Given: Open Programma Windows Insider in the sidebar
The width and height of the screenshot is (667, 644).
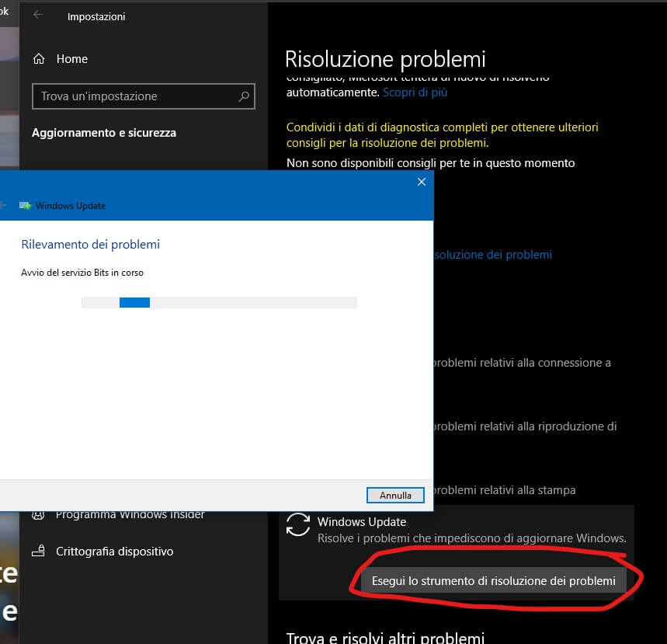Looking at the screenshot, I should [130, 514].
